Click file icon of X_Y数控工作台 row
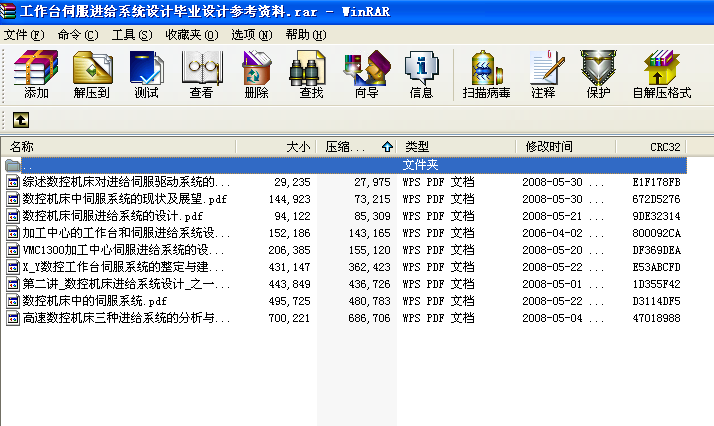 point(13,267)
